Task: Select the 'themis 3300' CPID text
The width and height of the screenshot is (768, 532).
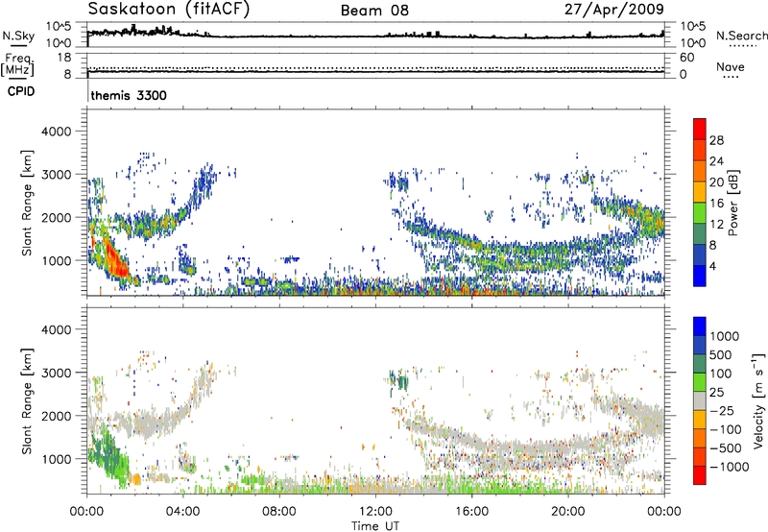Action: [x=129, y=95]
